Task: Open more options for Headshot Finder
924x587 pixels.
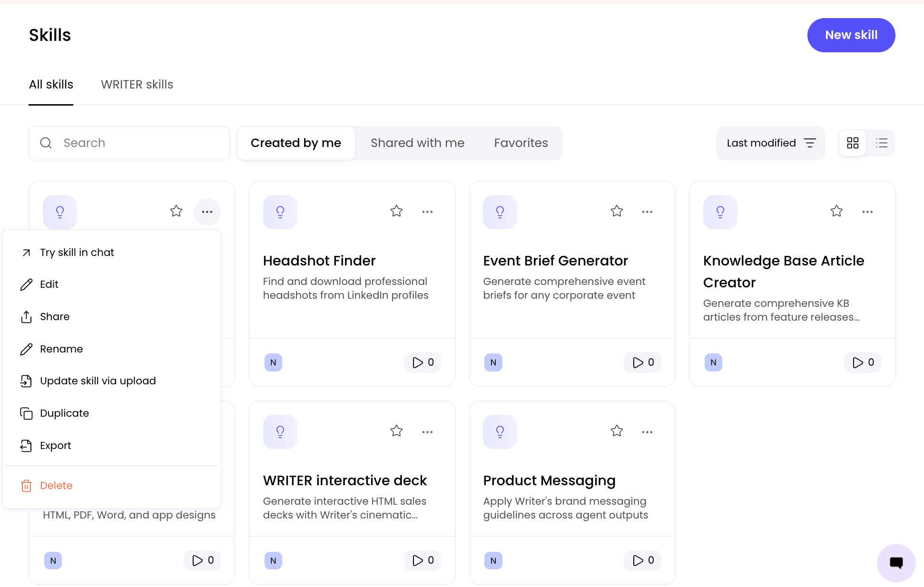Action: coord(427,212)
